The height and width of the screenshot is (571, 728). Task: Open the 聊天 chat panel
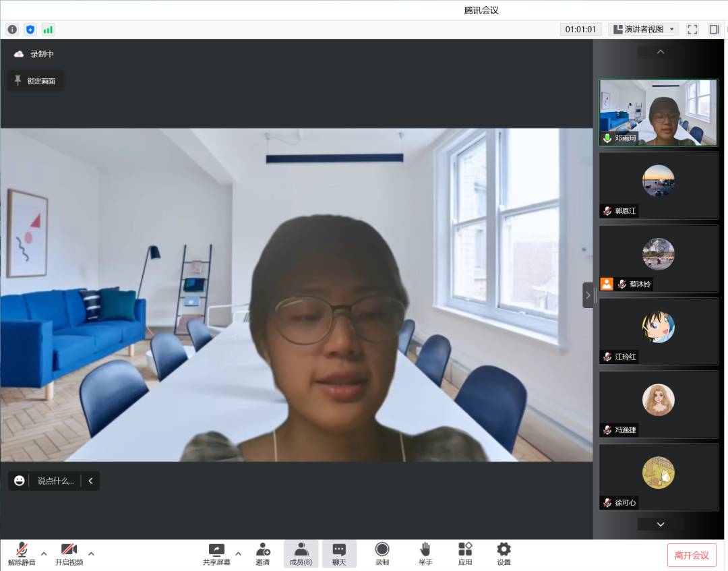coord(339,554)
